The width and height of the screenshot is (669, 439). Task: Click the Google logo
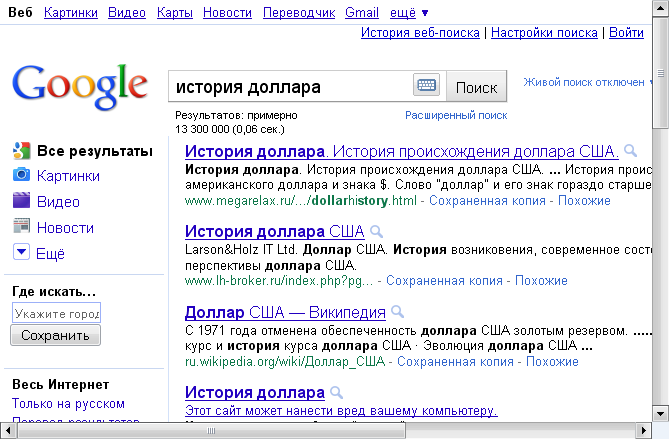point(80,87)
